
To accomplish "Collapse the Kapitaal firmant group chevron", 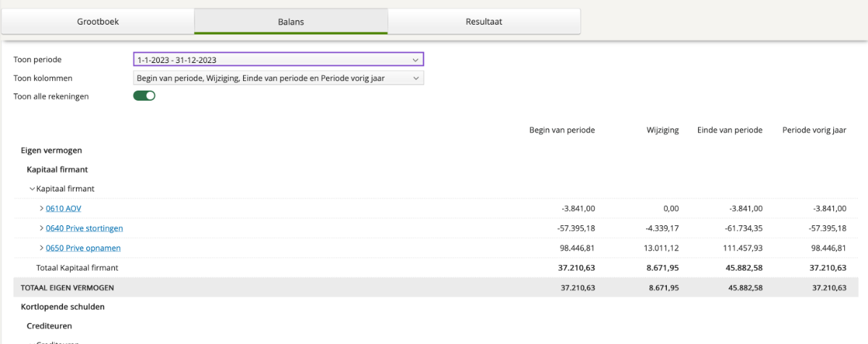I will [x=32, y=189].
